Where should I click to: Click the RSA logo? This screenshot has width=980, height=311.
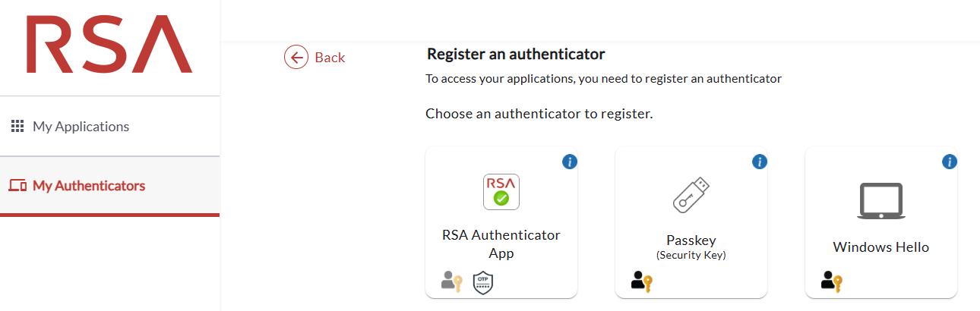pos(109,45)
